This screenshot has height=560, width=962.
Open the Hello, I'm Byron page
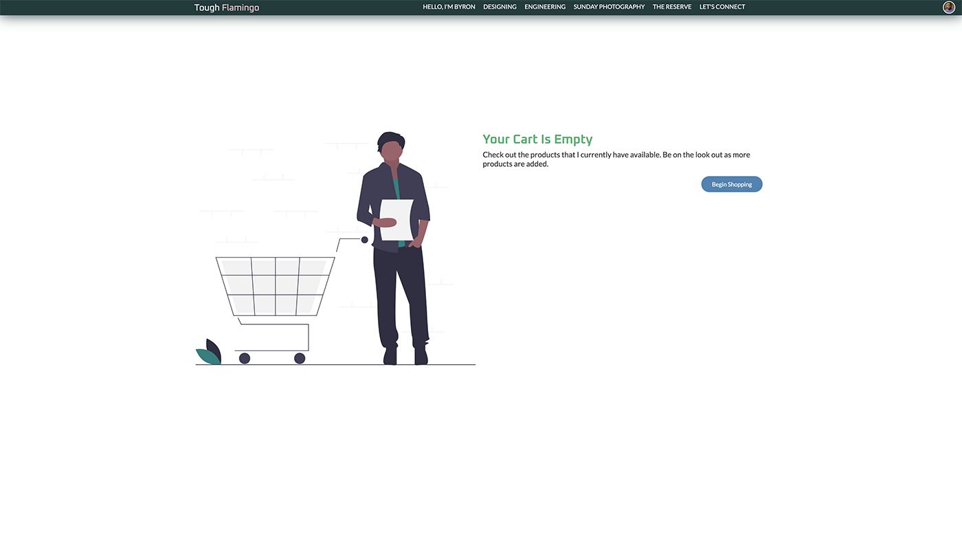click(x=449, y=7)
